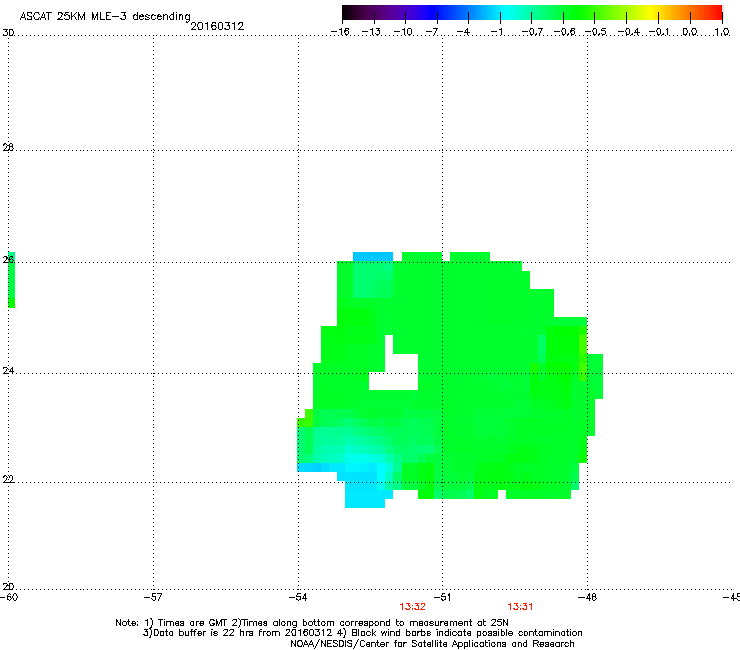Viewport: 740px width, 650px height.
Task: Click the -0.1 color bar label
Action: 659,32
